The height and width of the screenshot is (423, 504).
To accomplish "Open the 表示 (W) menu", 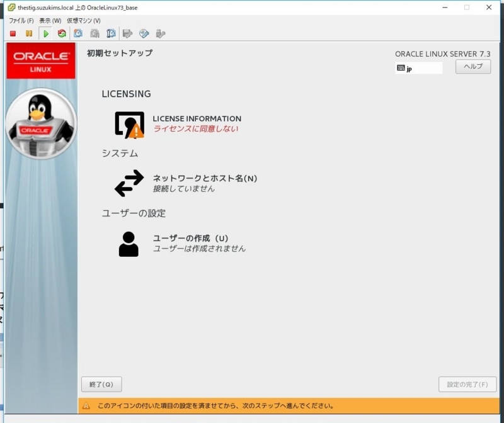I will click(50, 21).
